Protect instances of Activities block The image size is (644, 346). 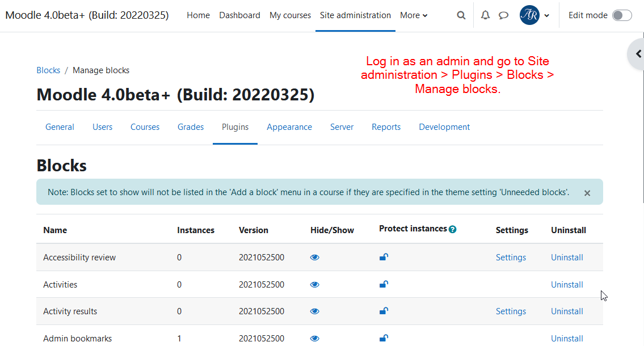[384, 284]
